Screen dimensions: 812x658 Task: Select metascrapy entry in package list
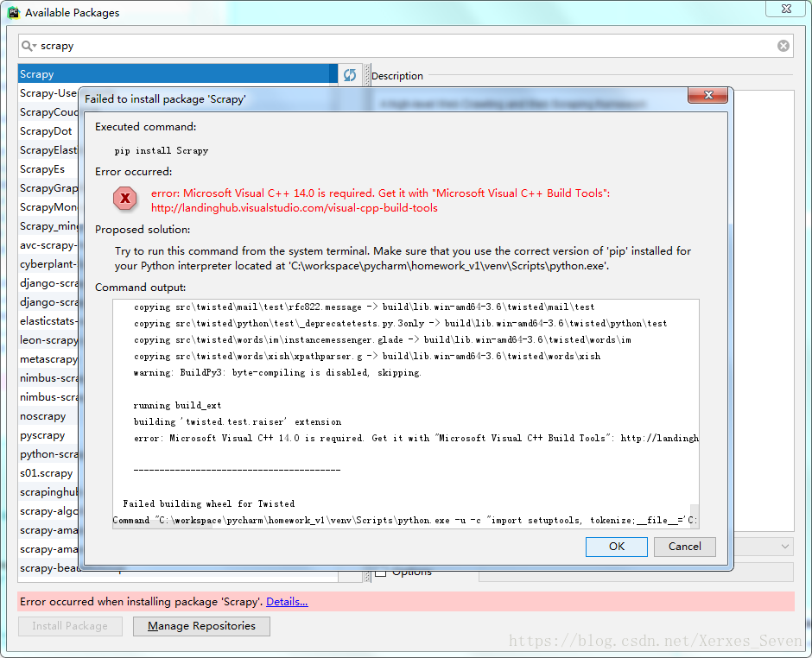coord(48,359)
